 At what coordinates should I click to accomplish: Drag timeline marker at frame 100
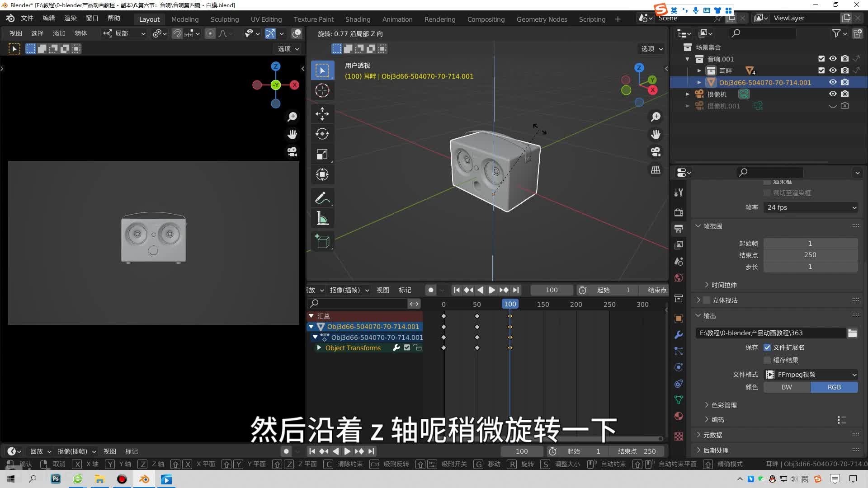click(509, 305)
